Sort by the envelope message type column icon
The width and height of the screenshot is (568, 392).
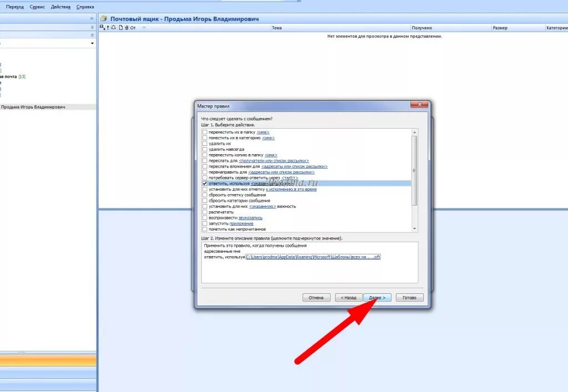pos(102,28)
